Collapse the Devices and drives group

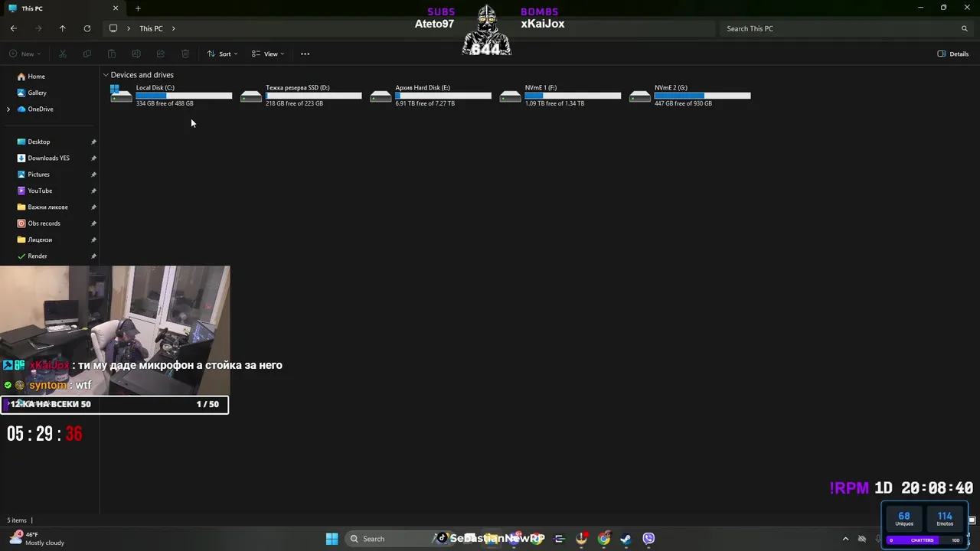tap(106, 75)
